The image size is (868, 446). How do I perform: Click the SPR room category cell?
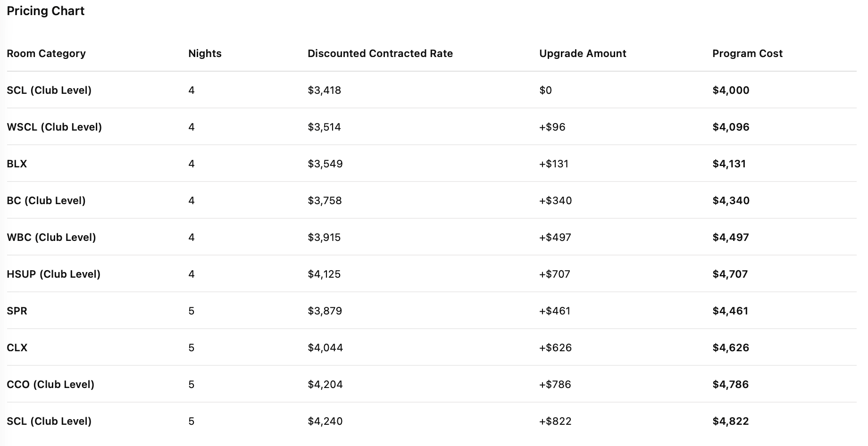point(17,311)
